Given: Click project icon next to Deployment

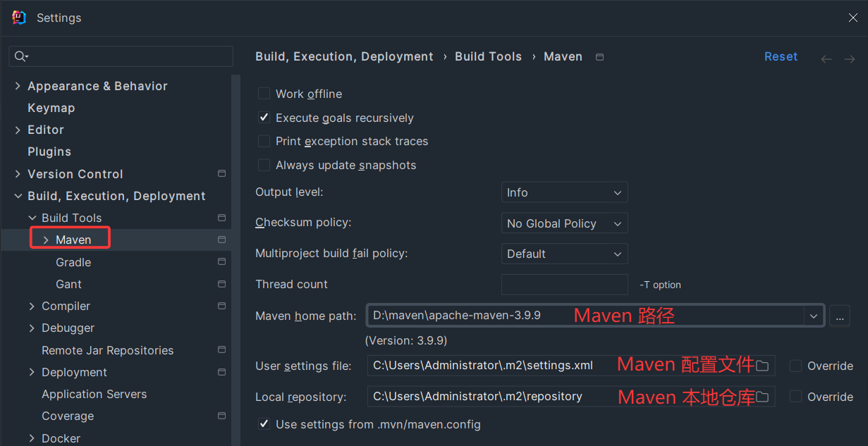Looking at the screenshot, I should coord(221,372).
